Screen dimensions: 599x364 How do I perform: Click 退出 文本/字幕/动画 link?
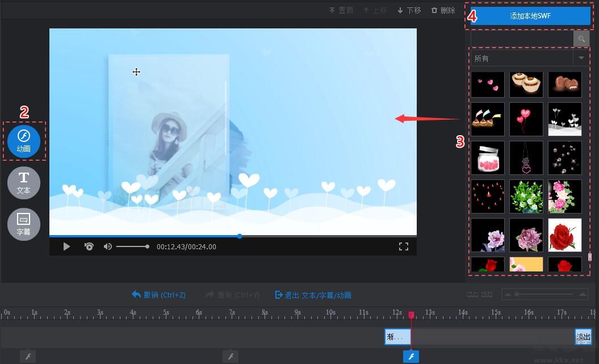313,295
